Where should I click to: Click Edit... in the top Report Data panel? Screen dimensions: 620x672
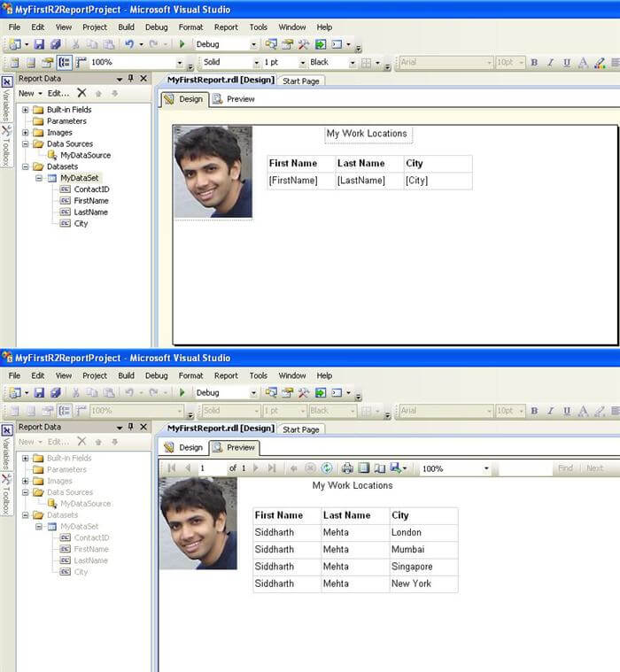(58, 93)
